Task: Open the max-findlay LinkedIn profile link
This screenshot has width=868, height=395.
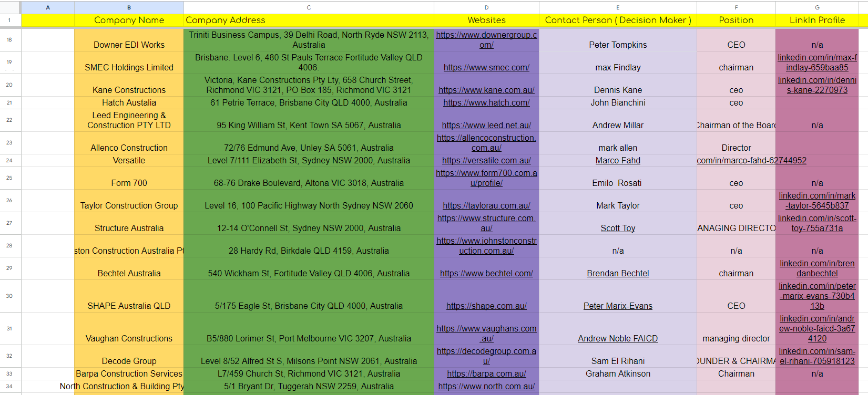Action: coord(817,63)
